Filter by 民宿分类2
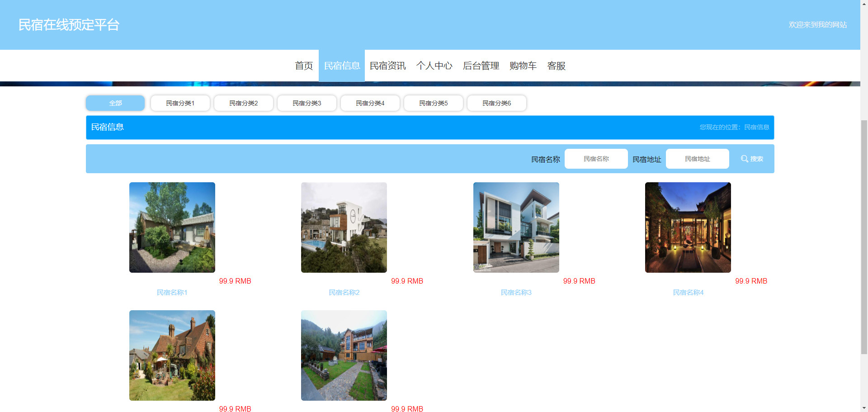 243,103
